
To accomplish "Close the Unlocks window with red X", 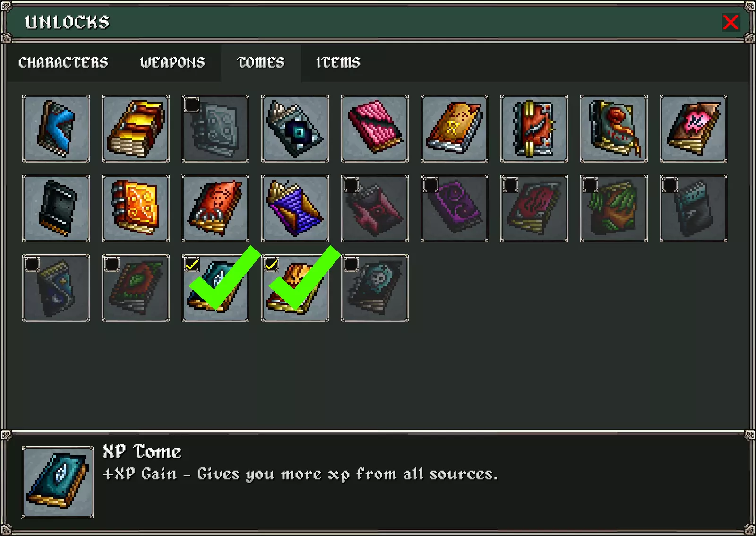I will pyautogui.click(x=730, y=22).
